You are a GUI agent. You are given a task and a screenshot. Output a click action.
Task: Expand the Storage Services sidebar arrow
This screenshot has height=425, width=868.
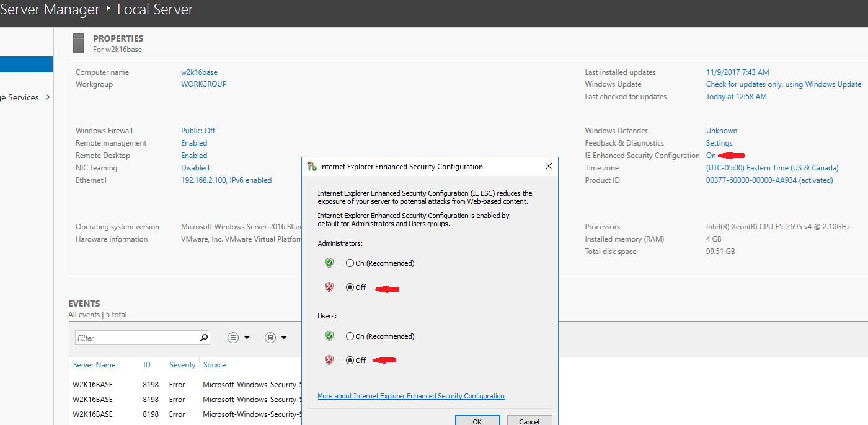click(48, 97)
